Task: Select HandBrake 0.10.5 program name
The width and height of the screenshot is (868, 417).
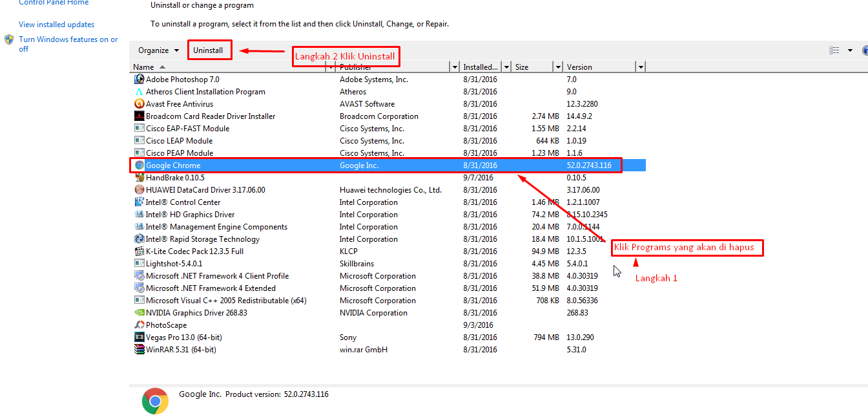Action: point(175,178)
